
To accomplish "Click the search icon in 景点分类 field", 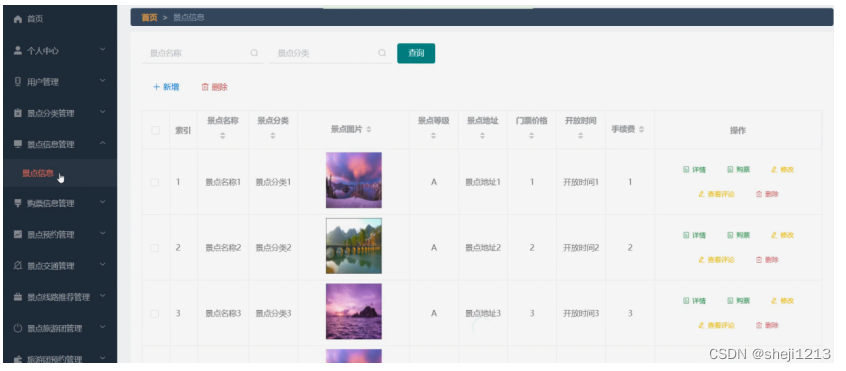I will point(382,53).
